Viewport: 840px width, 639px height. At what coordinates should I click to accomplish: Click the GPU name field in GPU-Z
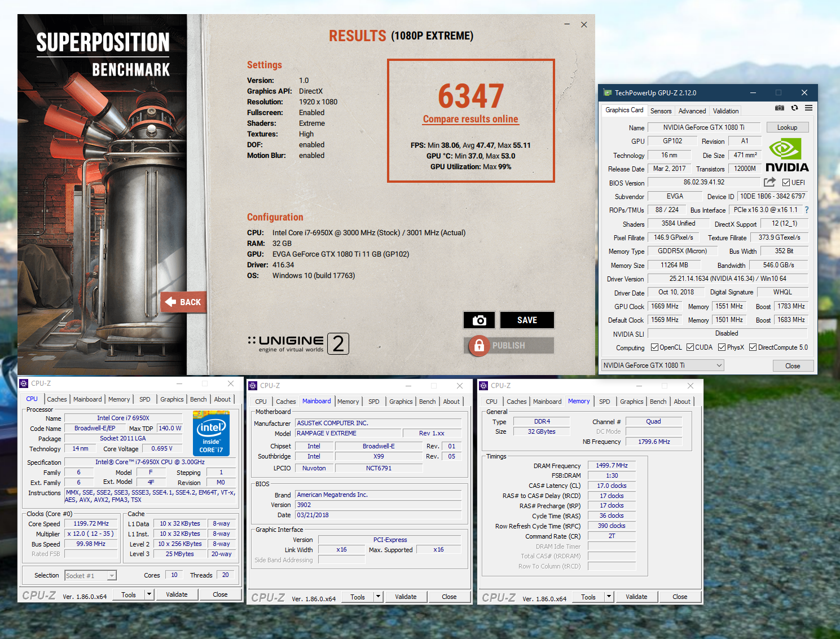pyautogui.click(x=703, y=127)
